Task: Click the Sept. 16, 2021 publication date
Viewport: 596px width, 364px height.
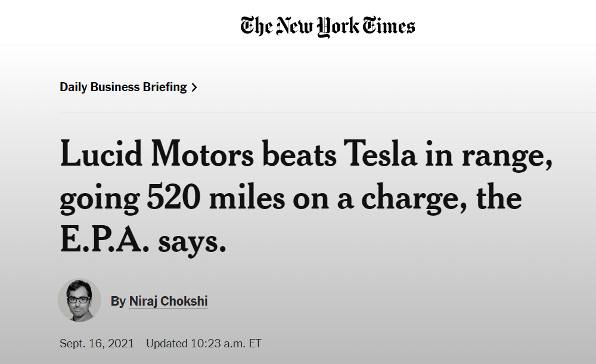Action: tap(97, 344)
